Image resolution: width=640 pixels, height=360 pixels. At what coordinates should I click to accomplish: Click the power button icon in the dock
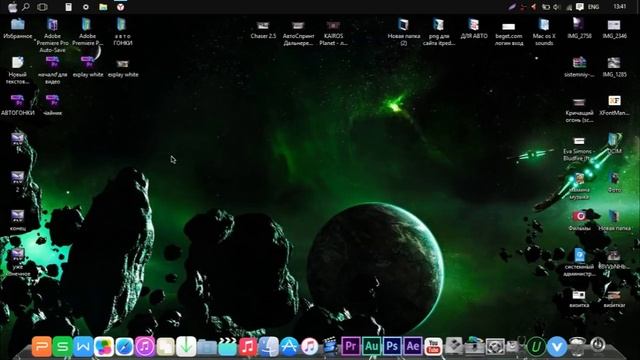[x=598, y=344]
